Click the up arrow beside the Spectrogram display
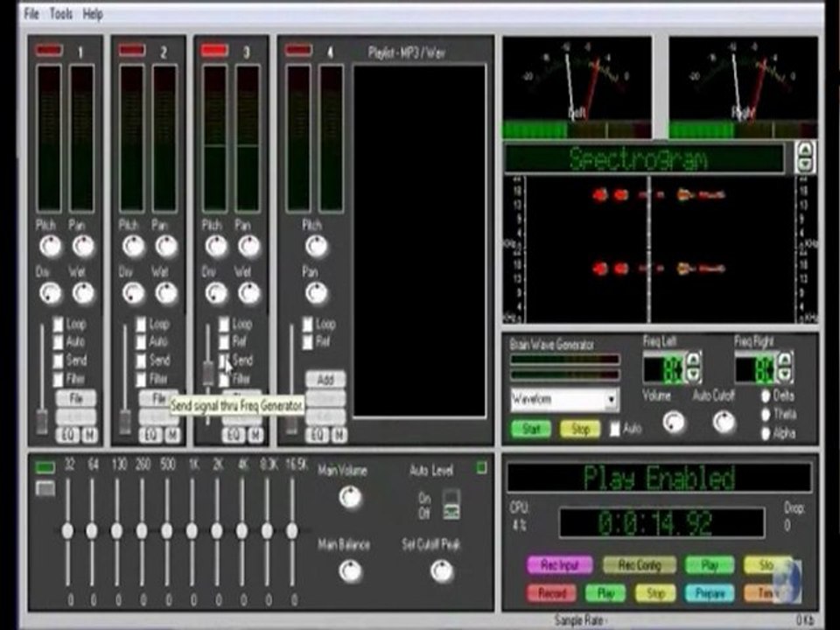The image size is (840, 630). click(x=805, y=150)
